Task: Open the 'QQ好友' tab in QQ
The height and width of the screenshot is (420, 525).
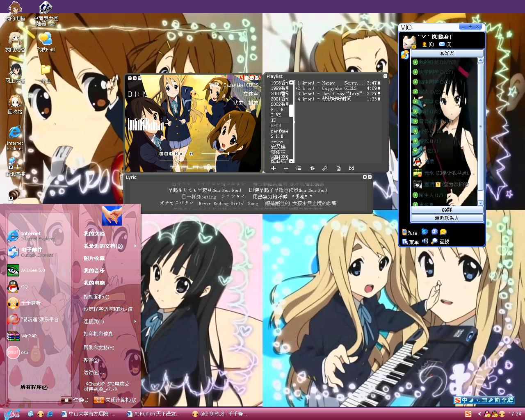Action: point(447,53)
